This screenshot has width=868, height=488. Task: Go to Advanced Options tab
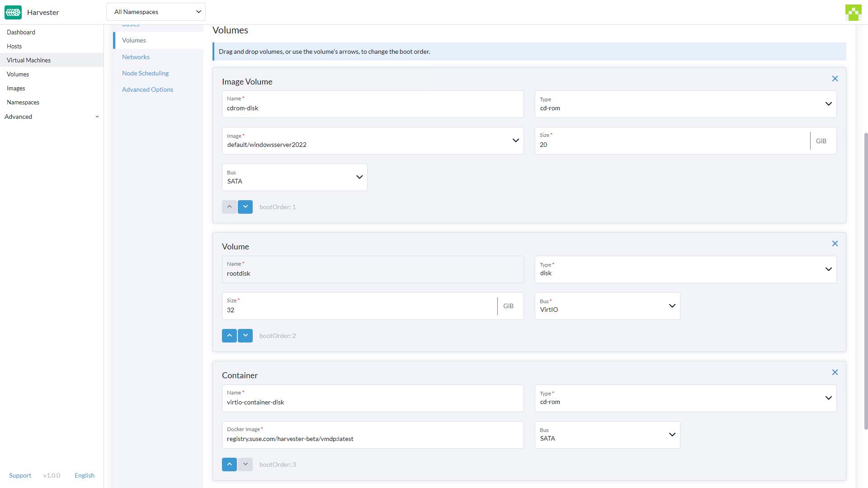pyautogui.click(x=147, y=89)
